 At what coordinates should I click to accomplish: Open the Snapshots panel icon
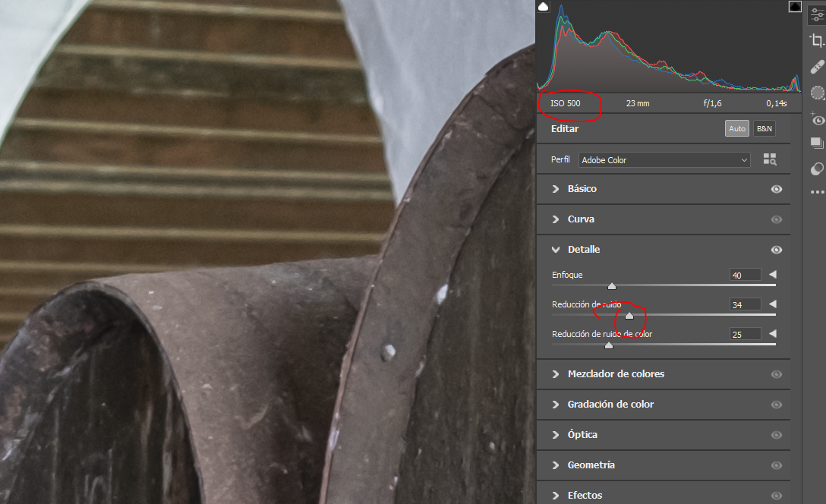pos(817,143)
